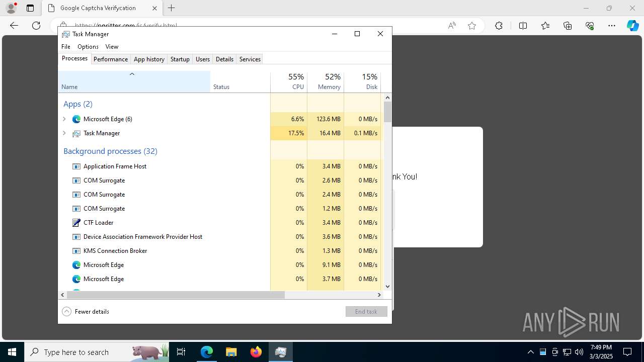Switch to the Details tab

pos(224,59)
